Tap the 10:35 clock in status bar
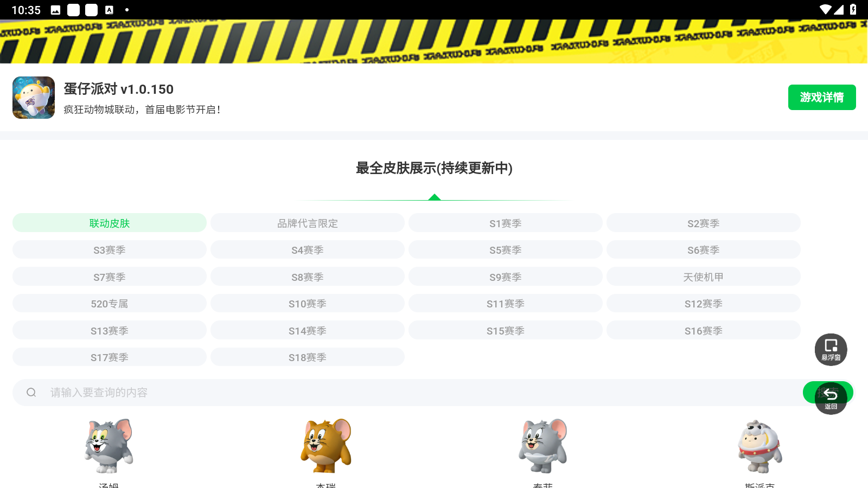 pyautogui.click(x=26, y=10)
